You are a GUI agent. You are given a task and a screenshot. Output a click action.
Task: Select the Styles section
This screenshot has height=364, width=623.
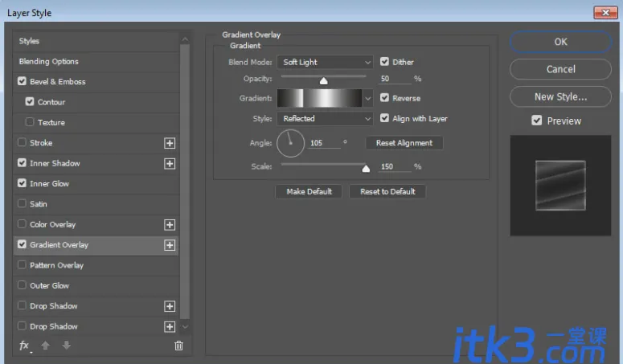coord(96,41)
